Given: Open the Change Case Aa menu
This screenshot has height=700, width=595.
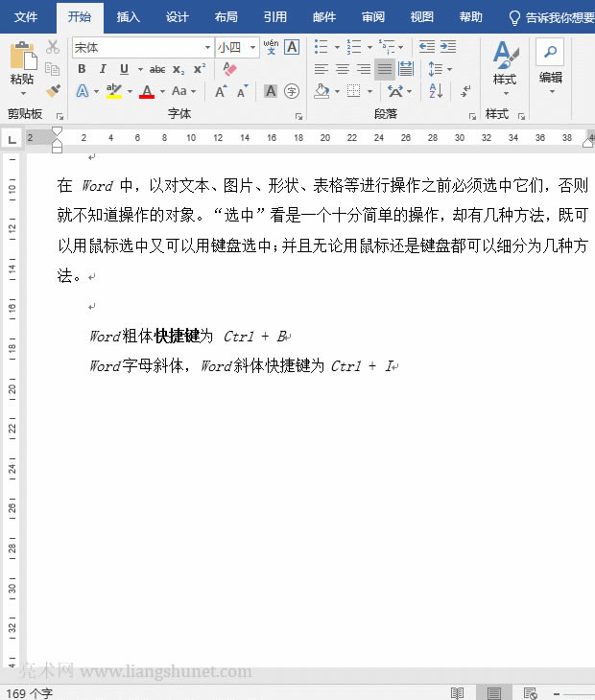Looking at the screenshot, I should pyautogui.click(x=179, y=91).
